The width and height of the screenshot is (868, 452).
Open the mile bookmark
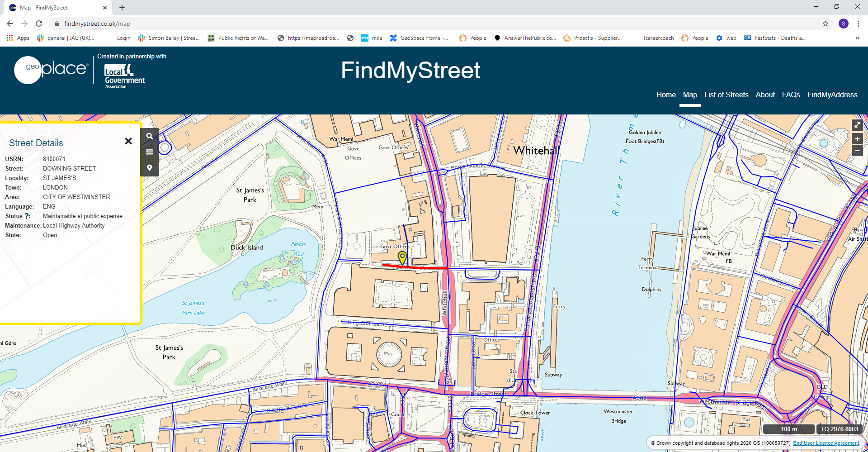tap(372, 38)
